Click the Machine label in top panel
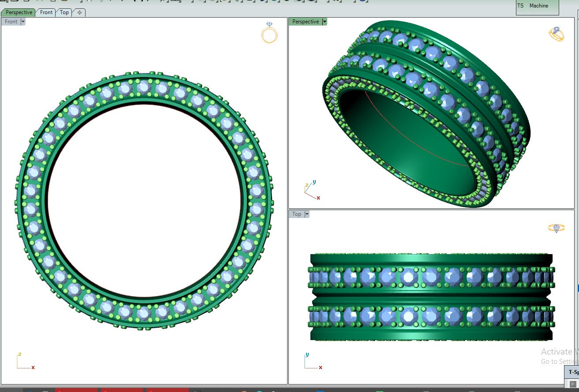 (x=538, y=6)
